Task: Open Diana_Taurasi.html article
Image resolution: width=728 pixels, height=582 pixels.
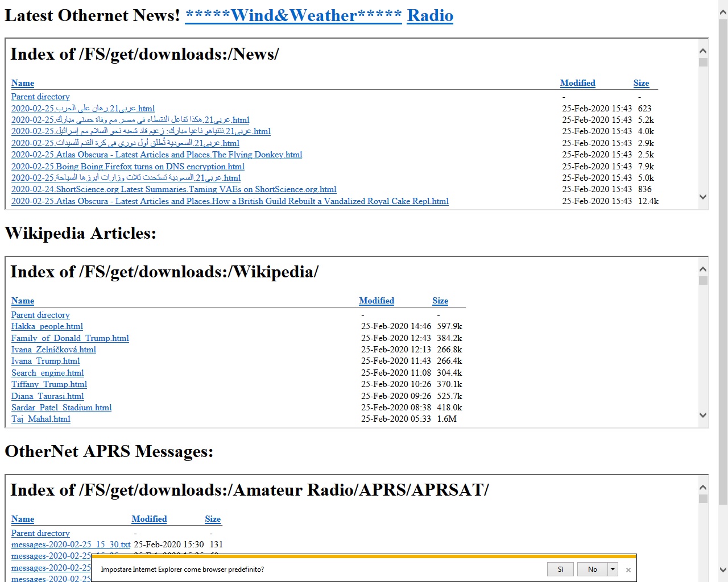Action: [48, 396]
